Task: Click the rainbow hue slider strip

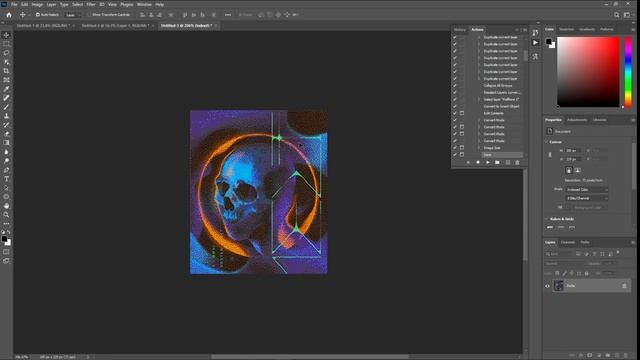Action: tap(628, 72)
